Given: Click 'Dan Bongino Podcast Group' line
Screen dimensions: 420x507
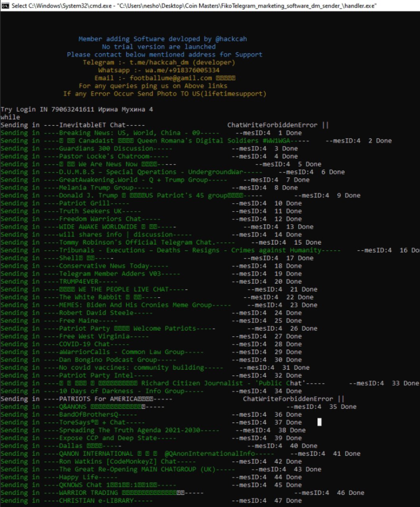Looking at the screenshot, I should click(151, 360).
